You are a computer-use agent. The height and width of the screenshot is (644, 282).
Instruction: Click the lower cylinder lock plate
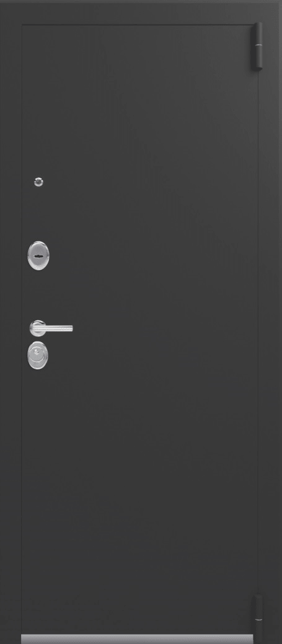(x=37, y=355)
